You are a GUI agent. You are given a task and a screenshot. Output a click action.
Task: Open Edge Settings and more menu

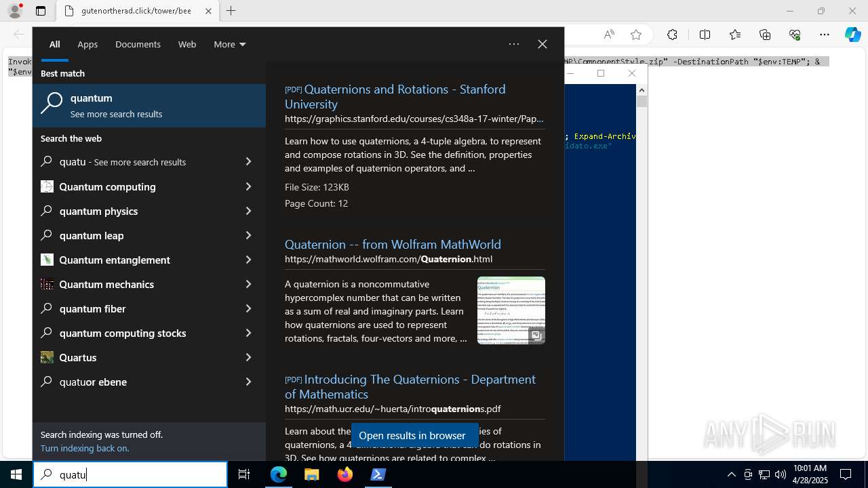tap(825, 35)
